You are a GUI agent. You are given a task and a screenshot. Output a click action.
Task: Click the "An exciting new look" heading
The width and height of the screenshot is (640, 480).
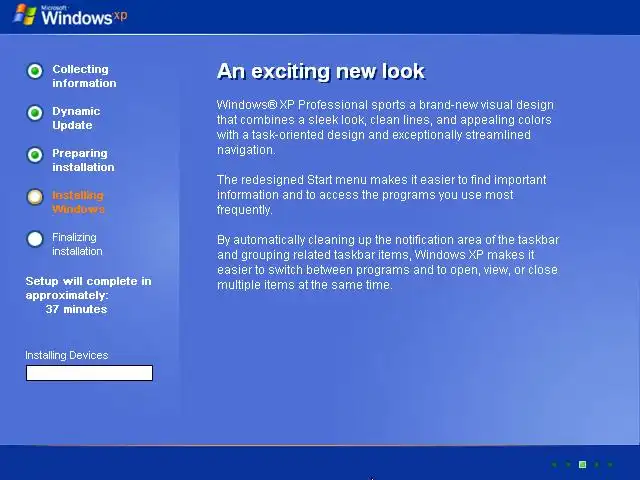[321, 71]
